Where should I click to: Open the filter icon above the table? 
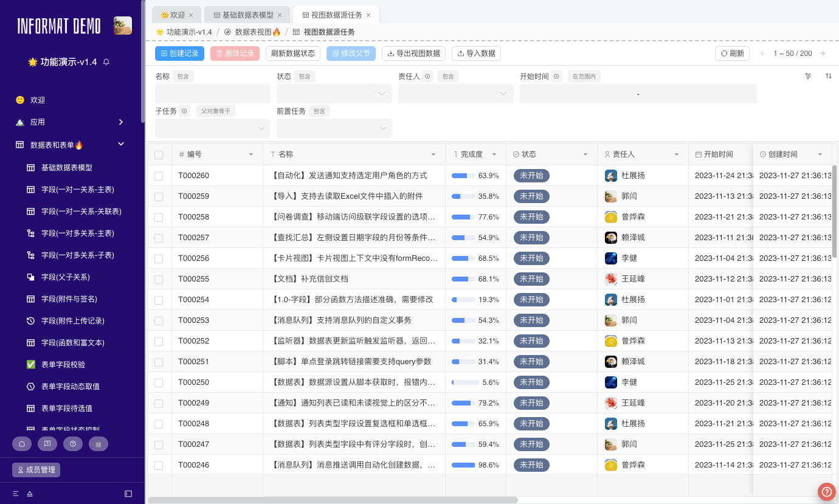click(x=807, y=76)
